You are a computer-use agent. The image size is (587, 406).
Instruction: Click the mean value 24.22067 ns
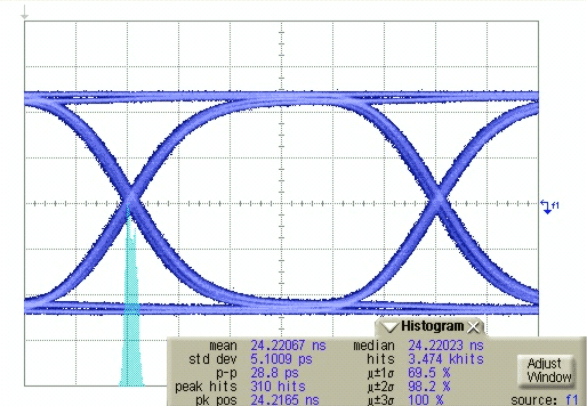[x=288, y=345]
